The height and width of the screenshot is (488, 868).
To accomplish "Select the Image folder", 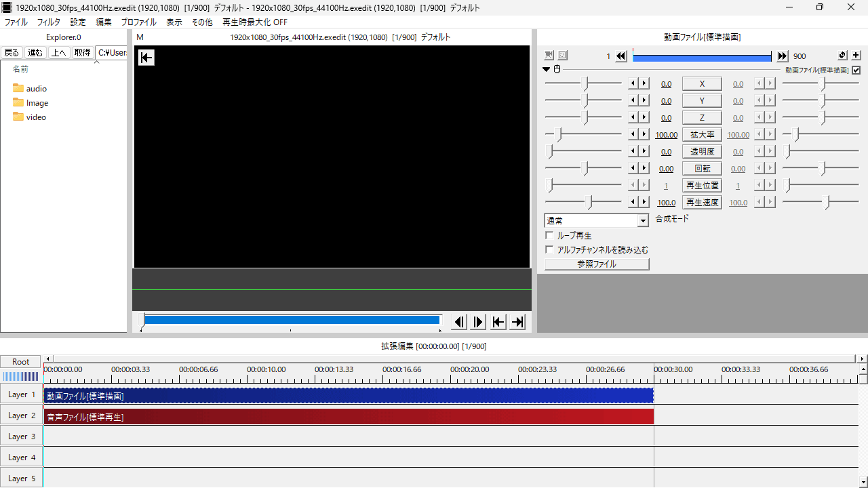I will [31, 103].
